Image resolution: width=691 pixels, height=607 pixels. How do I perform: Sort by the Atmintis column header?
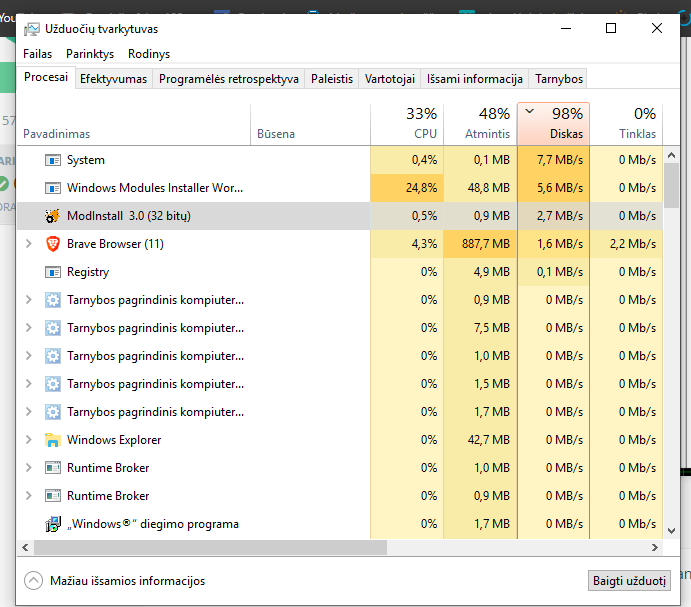click(x=480, y=124)
